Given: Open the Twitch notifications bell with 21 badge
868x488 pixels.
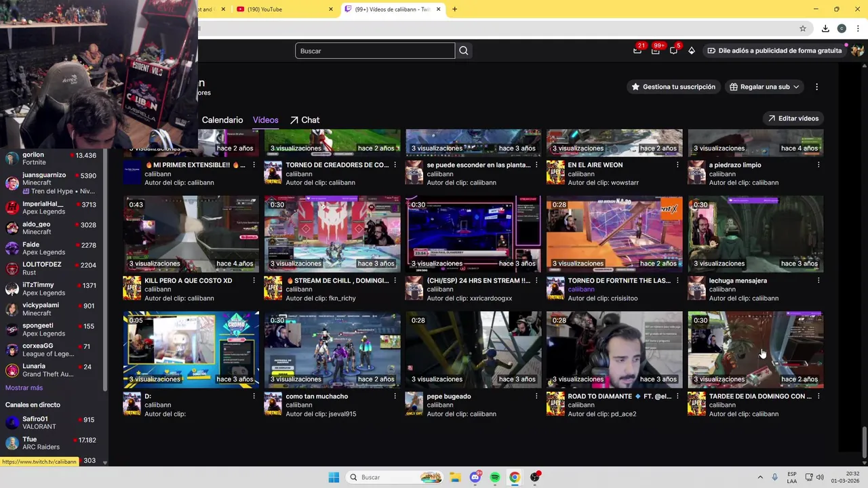Looking at the screenshot, I should pos(637,50).
